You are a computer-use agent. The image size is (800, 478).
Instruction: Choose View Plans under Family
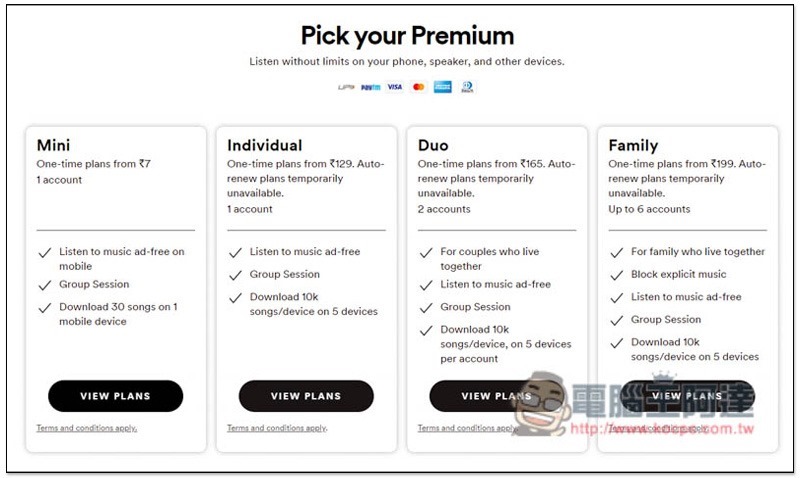(x=687, y=396)
